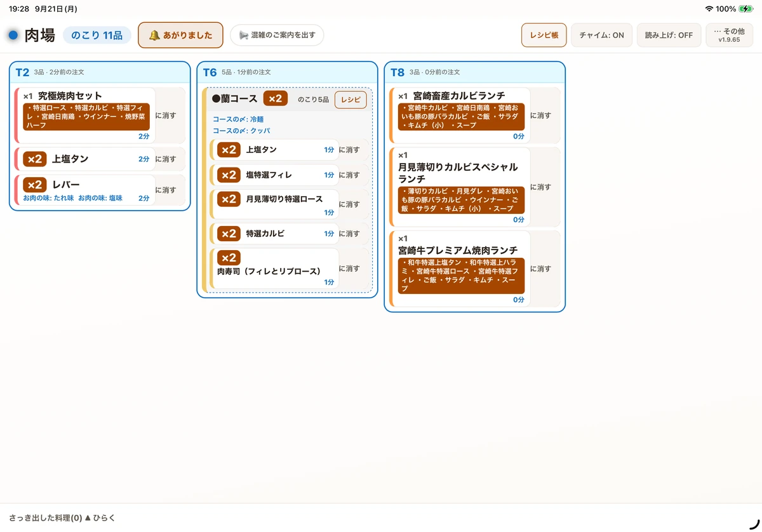
Task: Tap the 肉寿司（フィレとリブロース）card
Action: (x=274, y=269)
